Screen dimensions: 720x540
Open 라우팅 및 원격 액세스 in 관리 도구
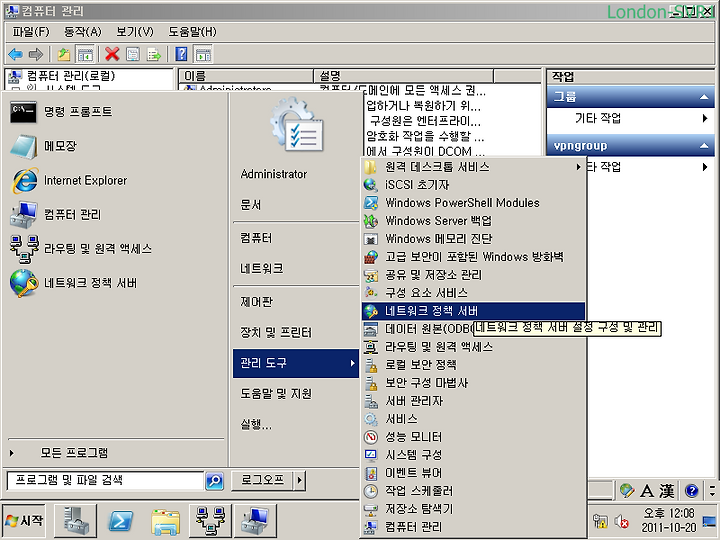click(x=473, y=347)
